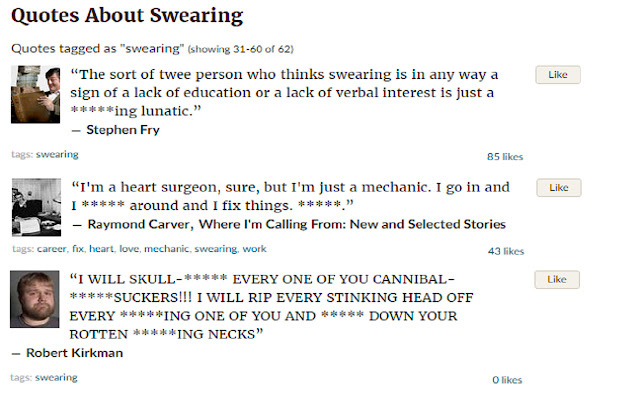
Task: Open the Where I'm Calling From book link
Action: click(352, 224)
